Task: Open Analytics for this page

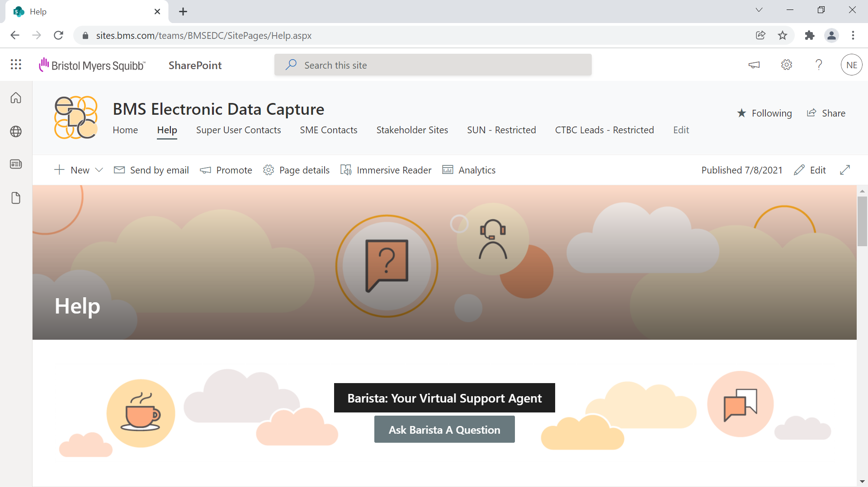Action: point(469,170)
